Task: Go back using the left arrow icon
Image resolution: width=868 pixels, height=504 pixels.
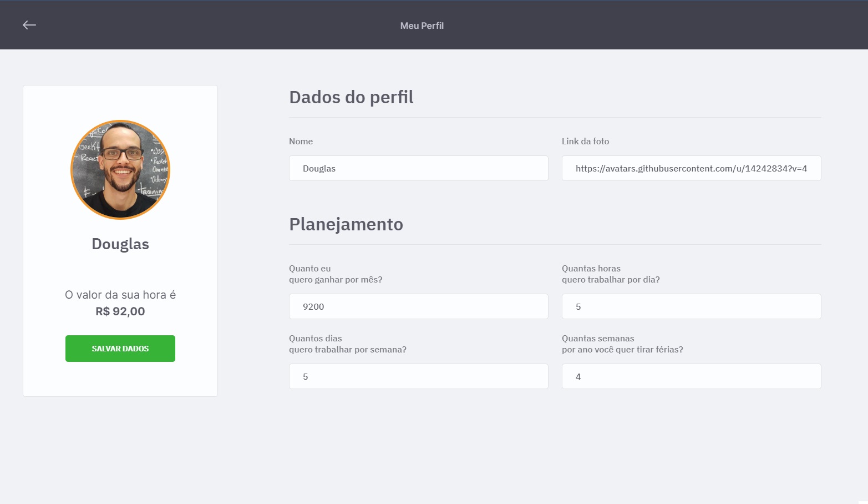Action: click(29, 25)
